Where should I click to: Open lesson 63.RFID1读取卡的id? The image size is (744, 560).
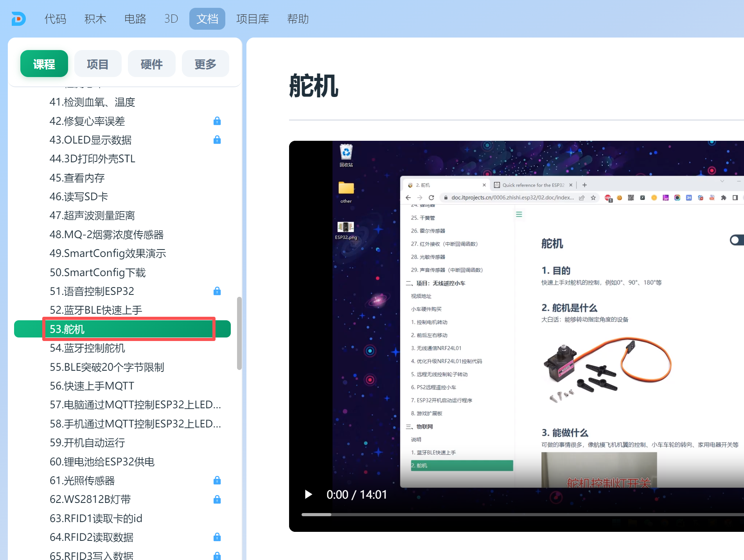coord(96,518)
